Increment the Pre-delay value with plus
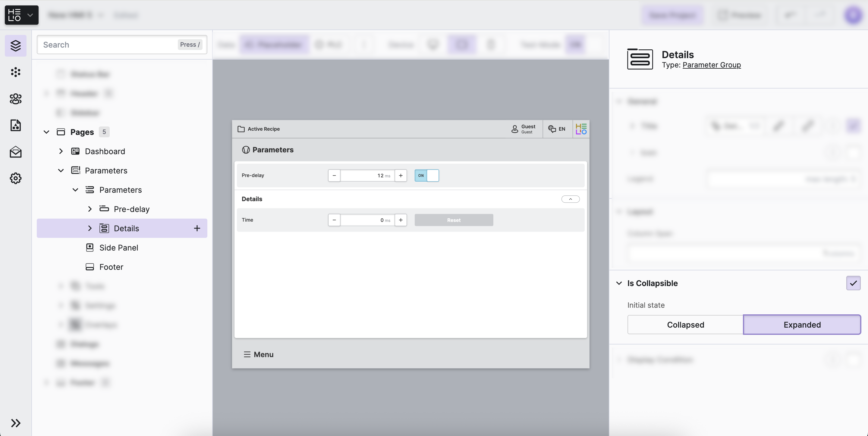Viewport: 868px width, 436px height. click(400, 176)
